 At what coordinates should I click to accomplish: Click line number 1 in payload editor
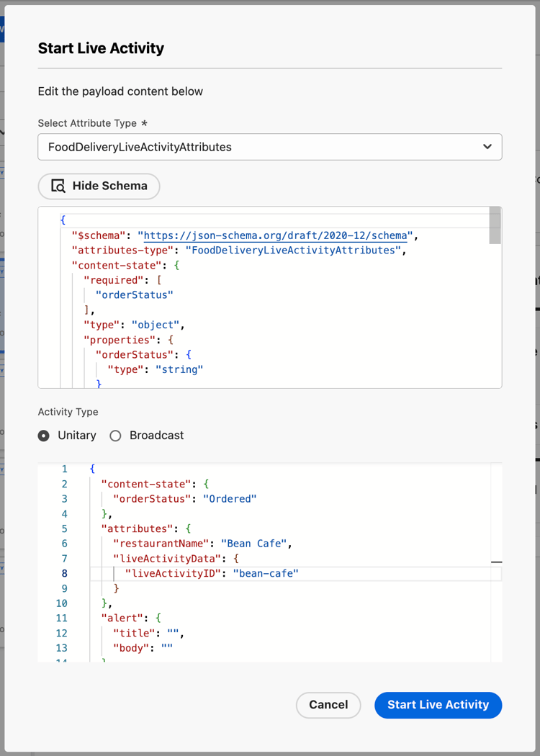tap(65, 469)
